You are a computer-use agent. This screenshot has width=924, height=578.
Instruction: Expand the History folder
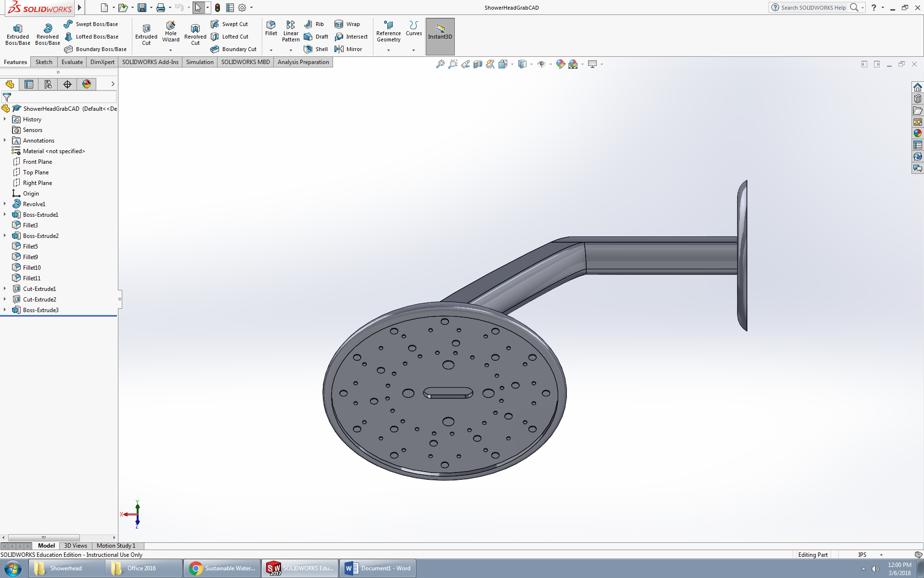coord(5,119)
